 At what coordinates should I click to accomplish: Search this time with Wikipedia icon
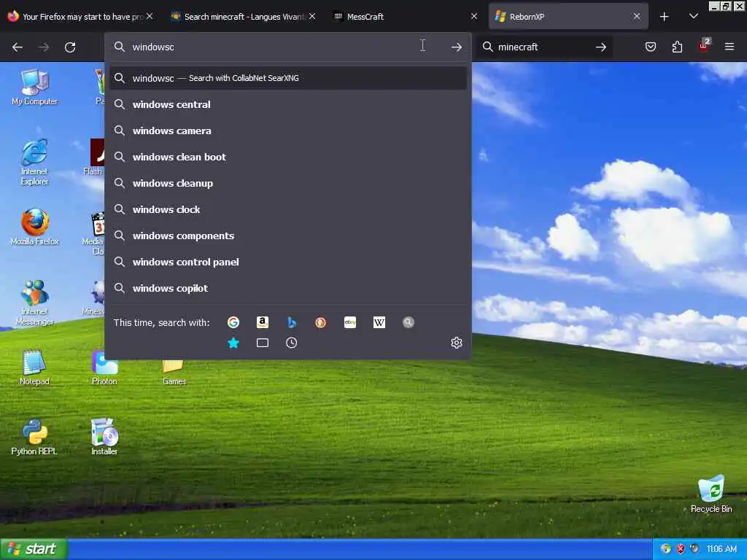coord(379,322)
